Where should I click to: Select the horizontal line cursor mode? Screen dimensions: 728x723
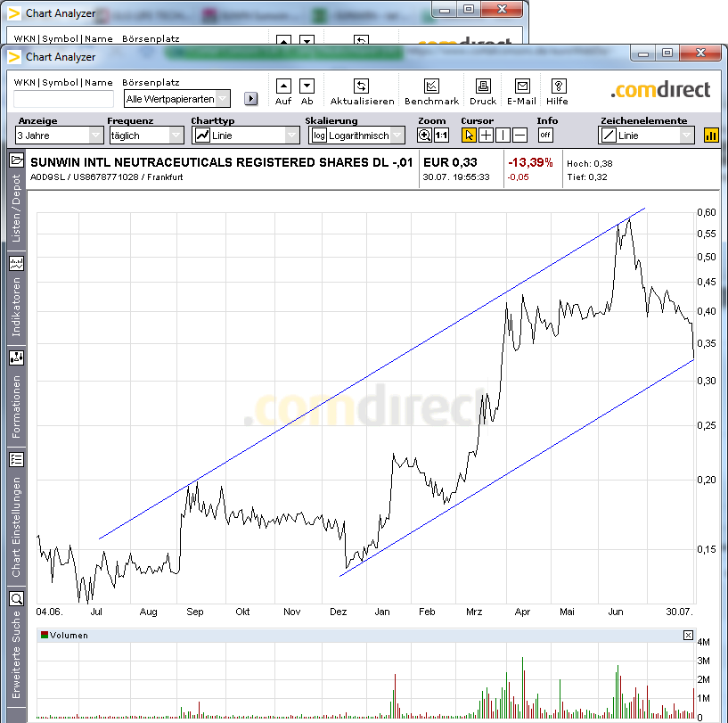pyautogui.click(x=519, y=136)
